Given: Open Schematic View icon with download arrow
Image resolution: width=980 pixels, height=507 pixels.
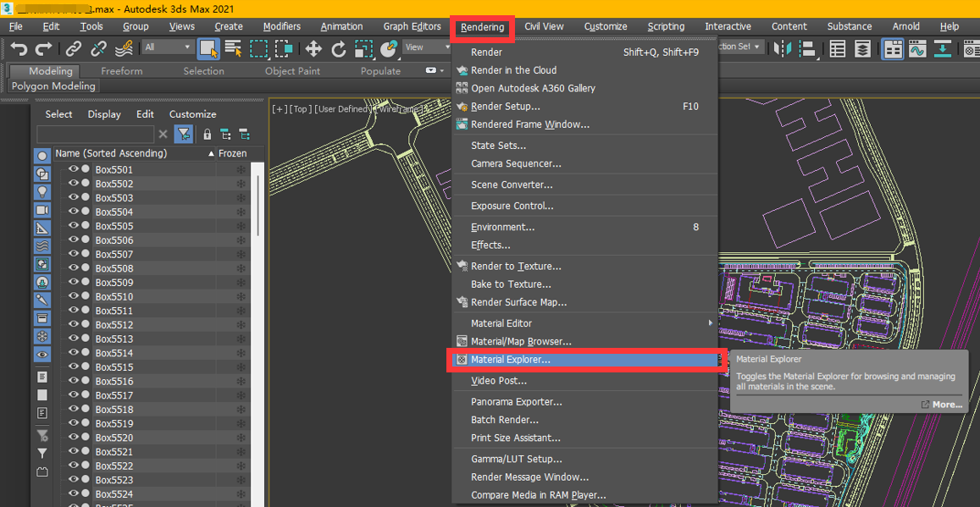Looking at the screenshot, I should [x=943, y=47].
